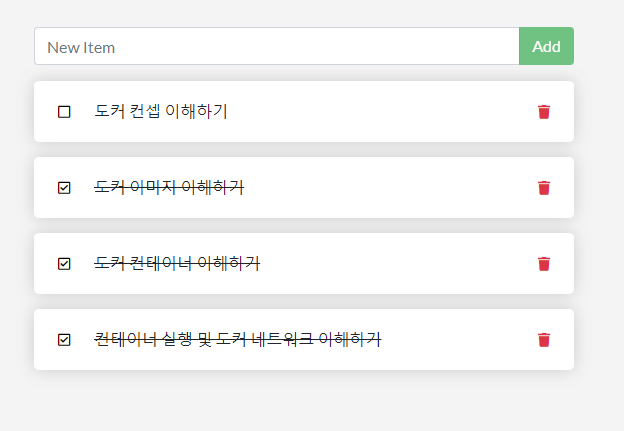Uncheck the '도커 이미지 이해하기' checkbox
This screenshot has height=431, width=624.
coord(64,188)
